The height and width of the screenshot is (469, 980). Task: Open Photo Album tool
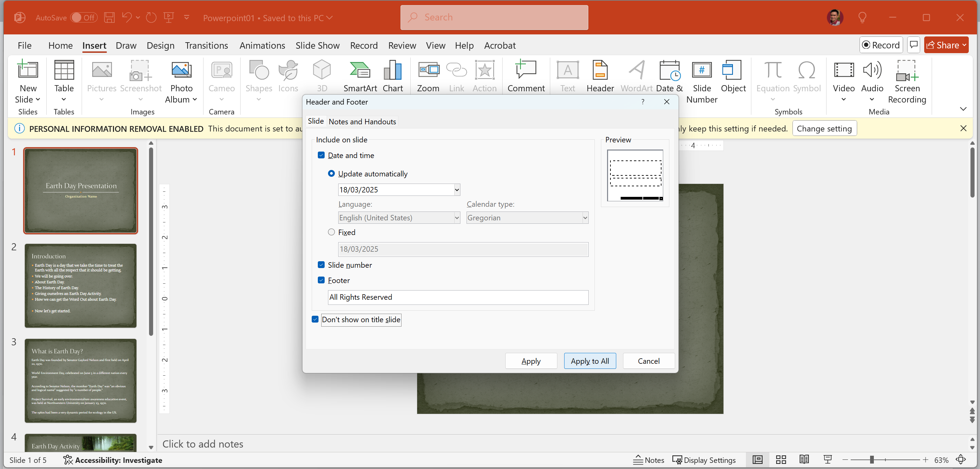[x=181, y=81]
